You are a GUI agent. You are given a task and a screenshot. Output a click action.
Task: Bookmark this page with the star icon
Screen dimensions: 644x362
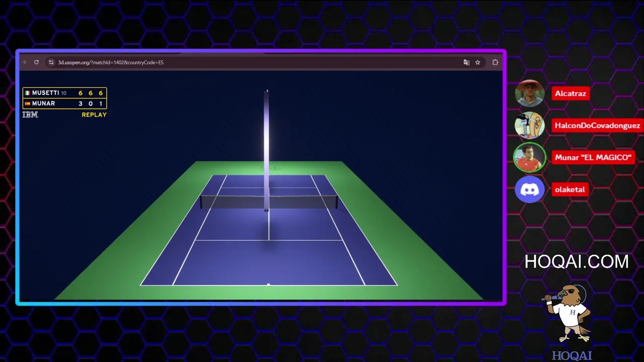click(x=478, y=62)
